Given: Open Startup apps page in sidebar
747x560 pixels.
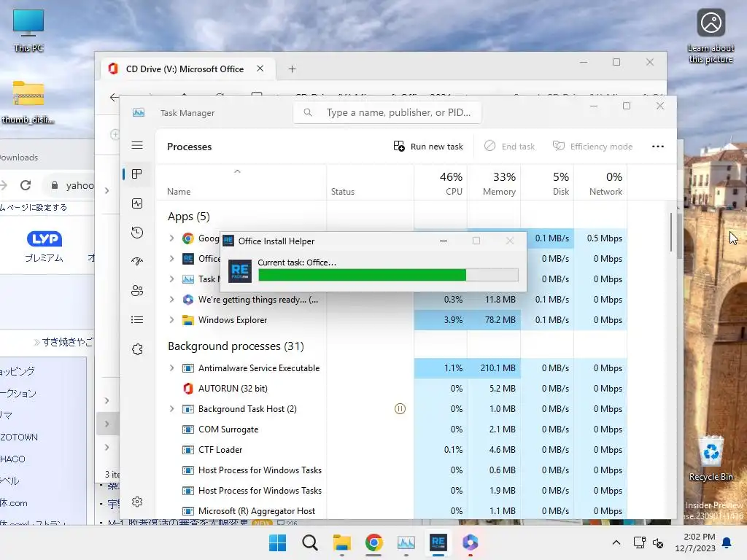Looking at the screenshot, I should (137, 262).
